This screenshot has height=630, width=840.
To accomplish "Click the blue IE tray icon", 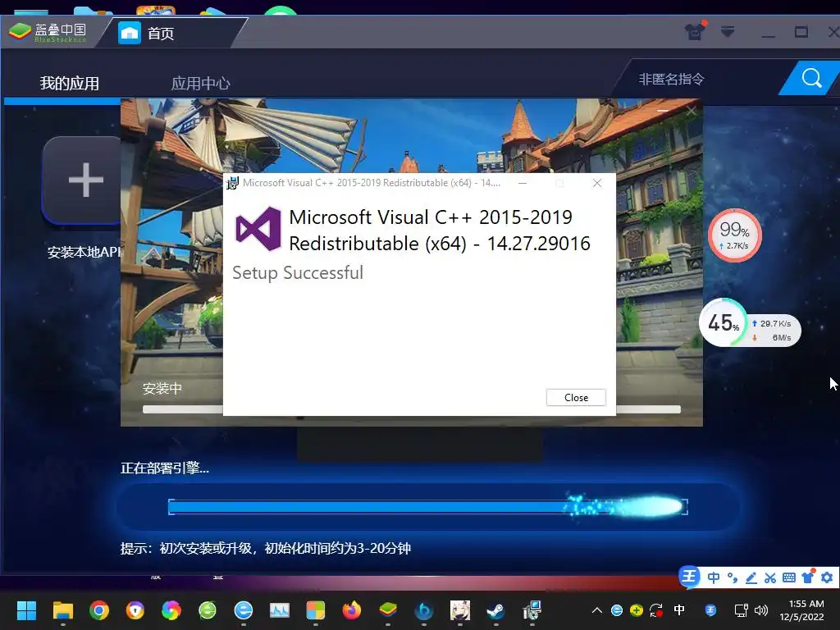I will [x=617, y=610].
